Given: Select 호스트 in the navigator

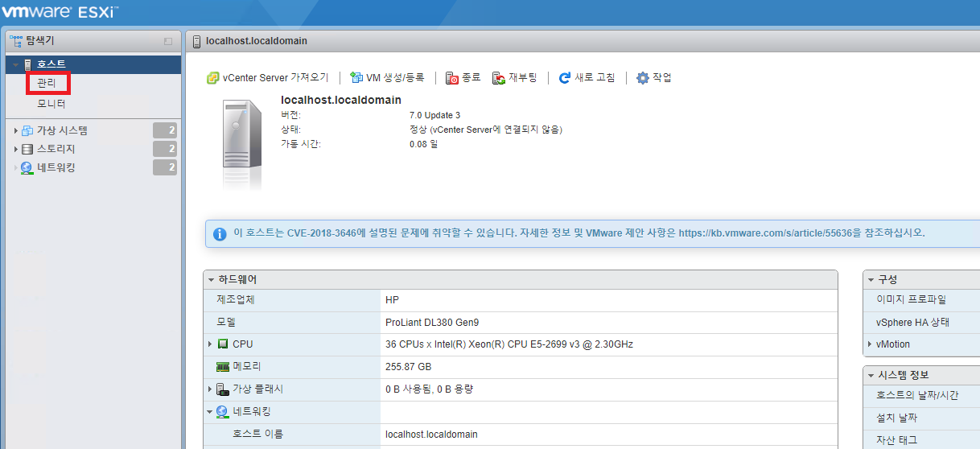Looking at the screenshot, I should pos(51,64).
